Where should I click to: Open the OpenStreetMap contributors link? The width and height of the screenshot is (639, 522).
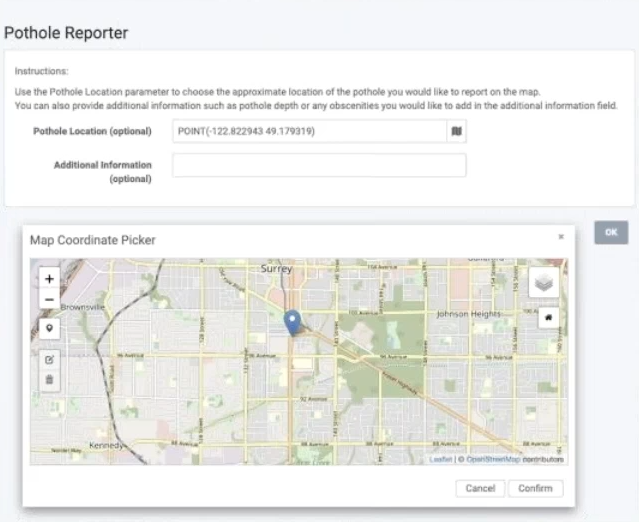coord(492,459)
